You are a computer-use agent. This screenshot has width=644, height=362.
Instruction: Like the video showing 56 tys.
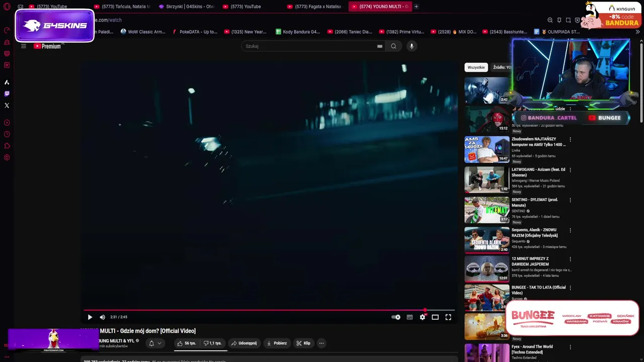coord(187,343)
